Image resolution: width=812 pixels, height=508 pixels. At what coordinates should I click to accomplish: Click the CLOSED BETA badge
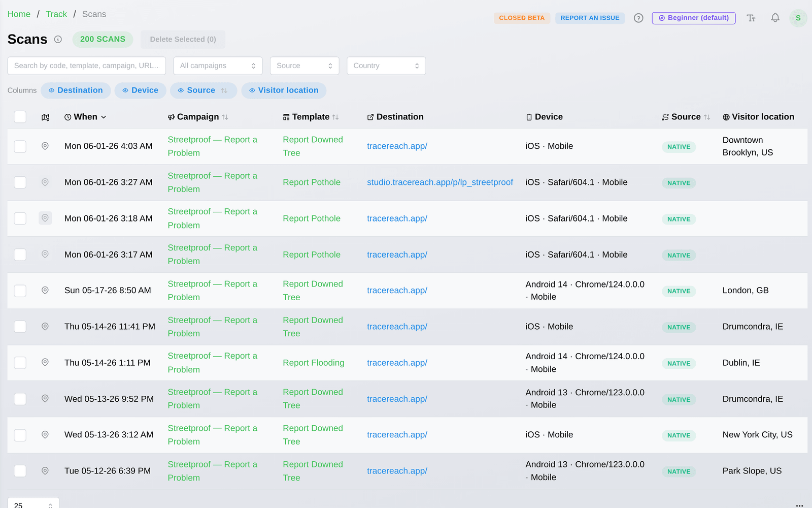[x=522, y=18]
